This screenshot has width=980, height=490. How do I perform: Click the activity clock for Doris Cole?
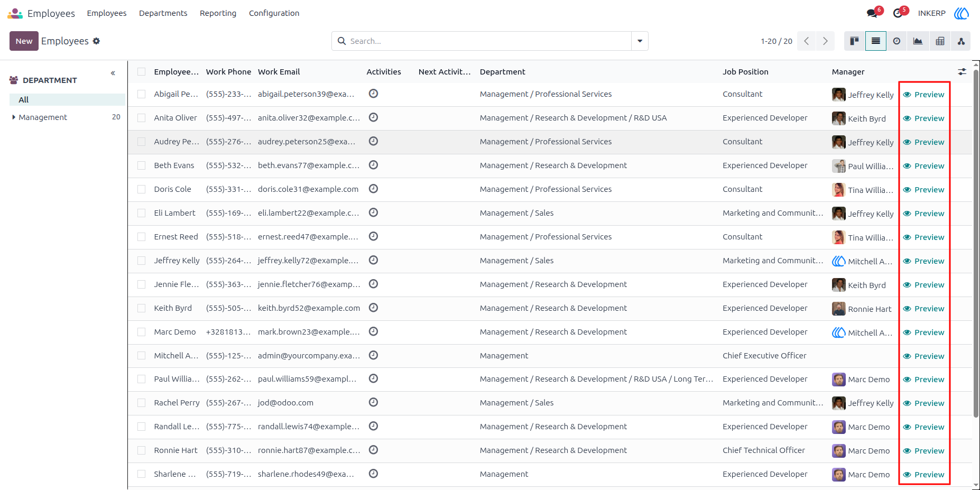coord(373,189)
